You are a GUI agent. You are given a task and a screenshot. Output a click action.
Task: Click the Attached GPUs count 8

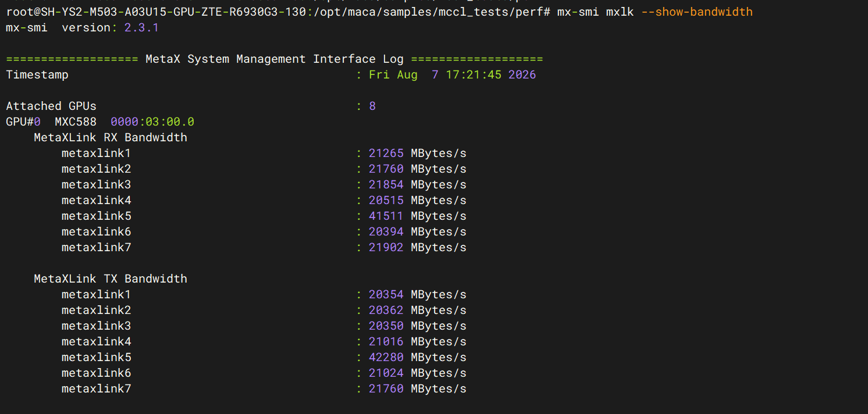pos(372,106)
